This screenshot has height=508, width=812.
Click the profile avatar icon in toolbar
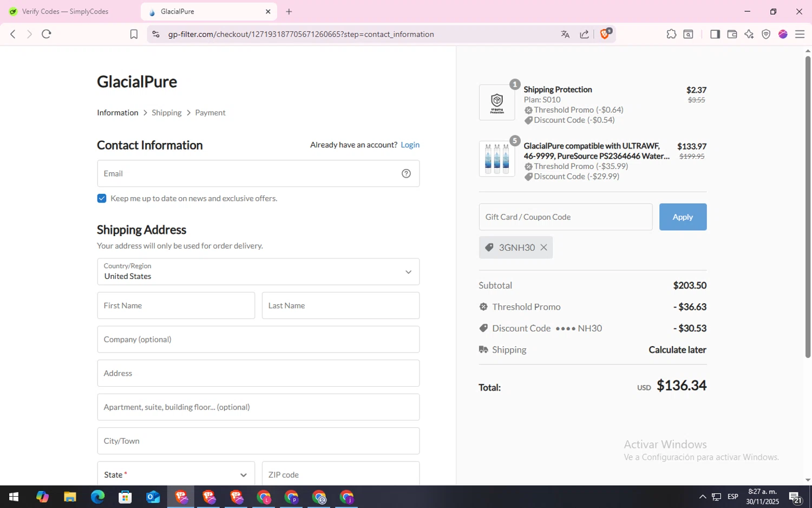coord(783,34)
